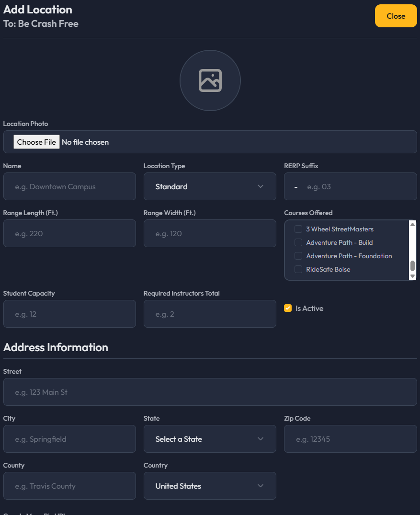Click the location photo placeholder image icon
420x515 pixels.
[210, 80]
